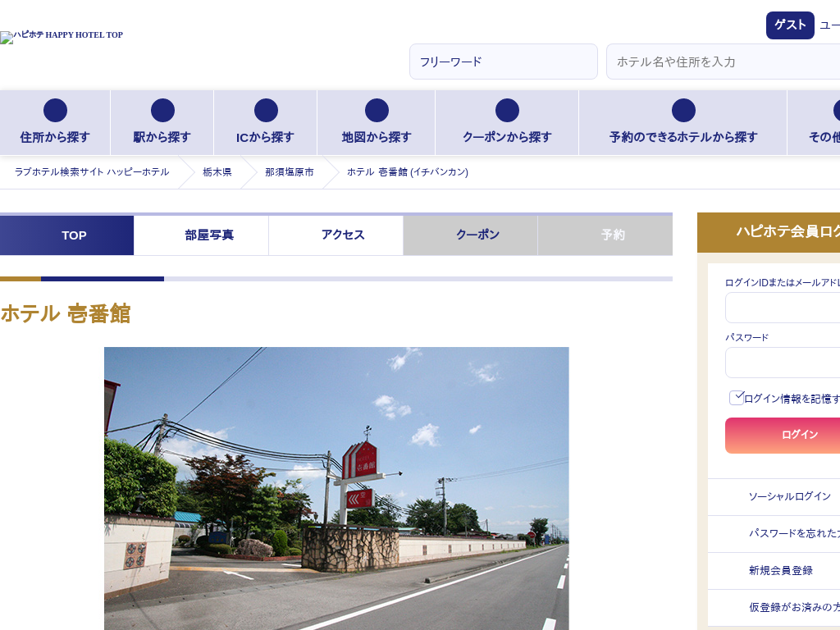Switch to the TOP tab
Viewport: 840px width, 630px height.
(x=67, y=235)
